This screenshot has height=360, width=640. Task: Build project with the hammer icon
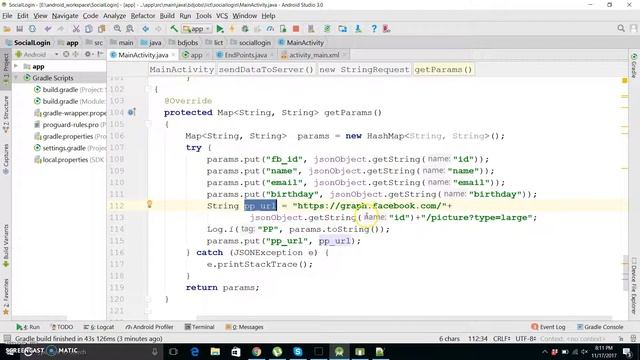tap(174, 29)
